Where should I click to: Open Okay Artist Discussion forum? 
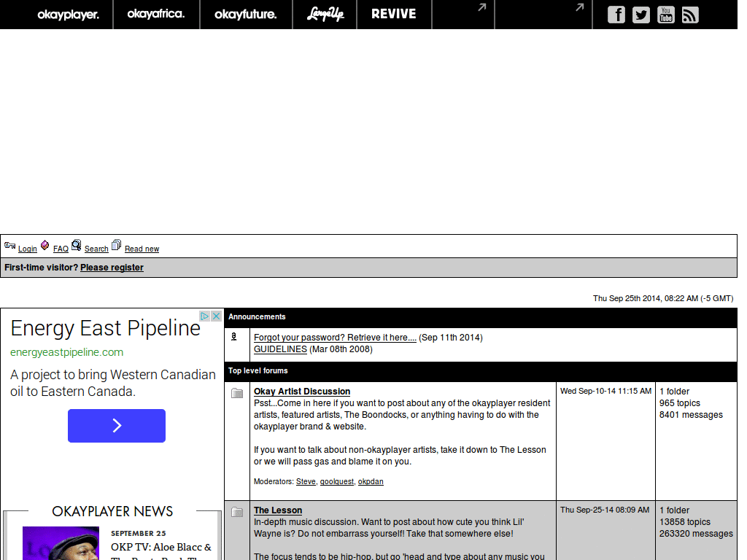coord(302,392)
